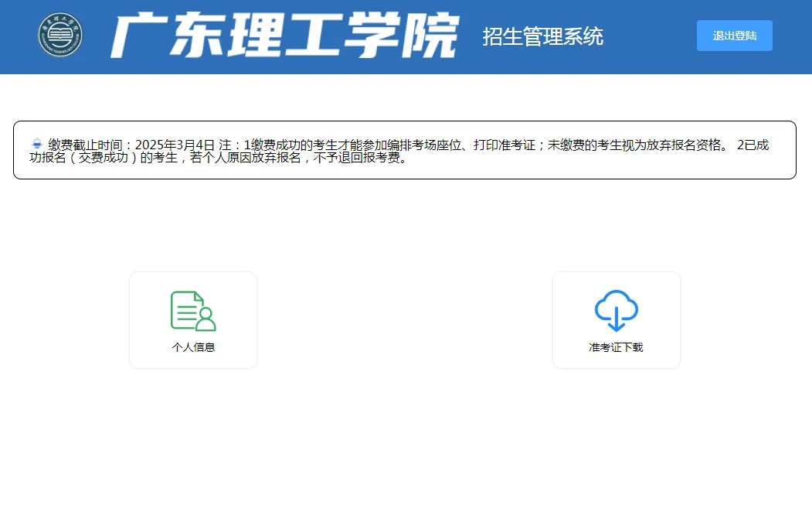The width and height of the screenshot is (812, 505).
Task: Click the 退出登陆 logout button
Action: (734, 36)
